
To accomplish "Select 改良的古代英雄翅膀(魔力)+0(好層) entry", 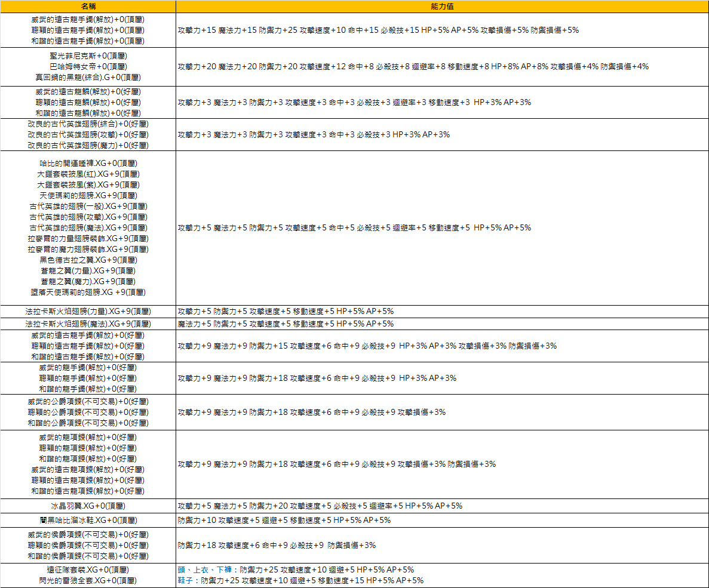I will click(88, 145).
